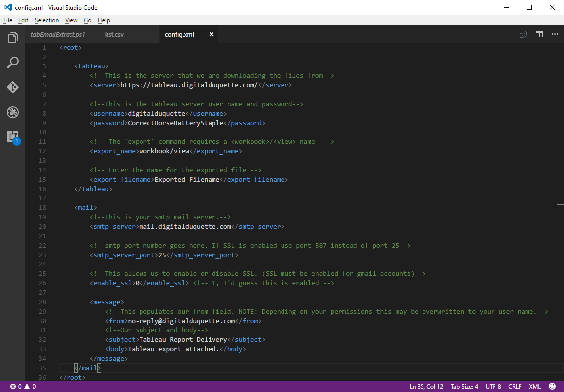
Task: Click the 'I'd guess this is enabled' comment
Action: click(x=263, y=283)
